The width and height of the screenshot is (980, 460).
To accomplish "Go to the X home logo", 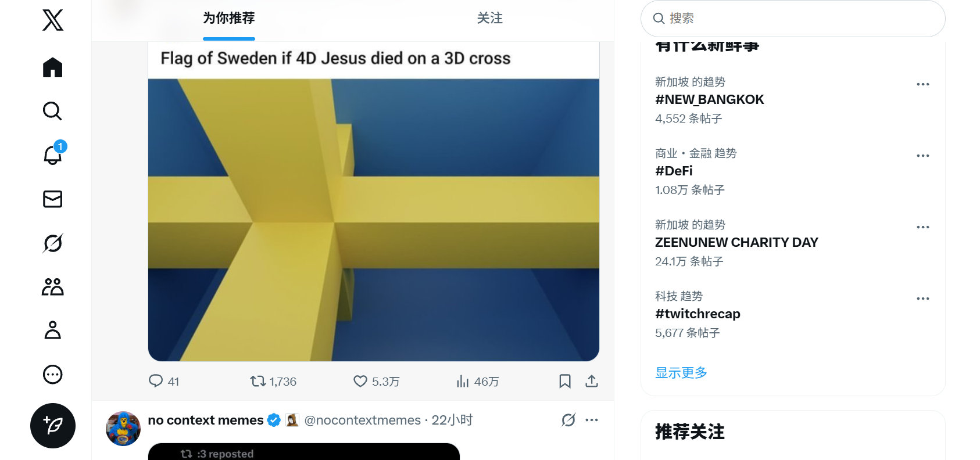I will [x=53, y=20].
